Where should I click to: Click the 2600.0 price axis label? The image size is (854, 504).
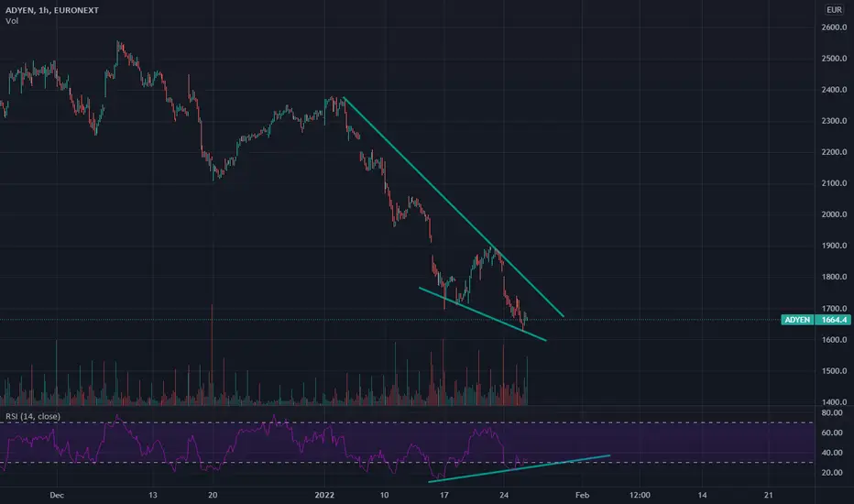point(834,27)
